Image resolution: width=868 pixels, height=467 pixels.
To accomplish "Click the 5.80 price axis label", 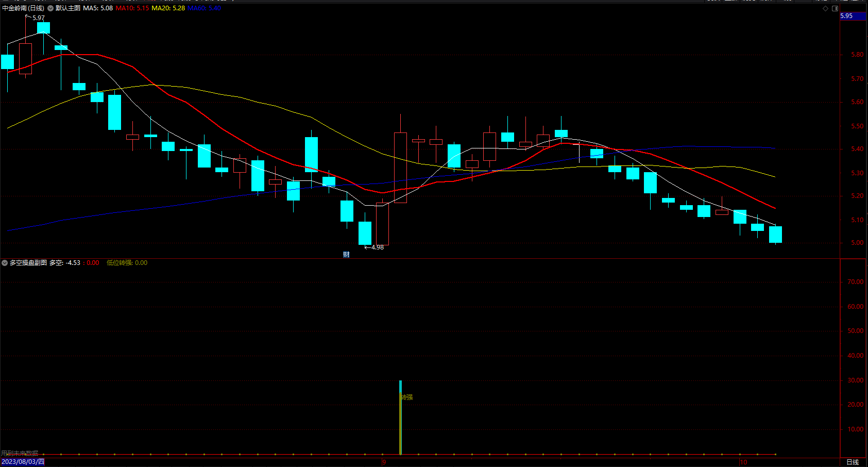I will (857, 55).
